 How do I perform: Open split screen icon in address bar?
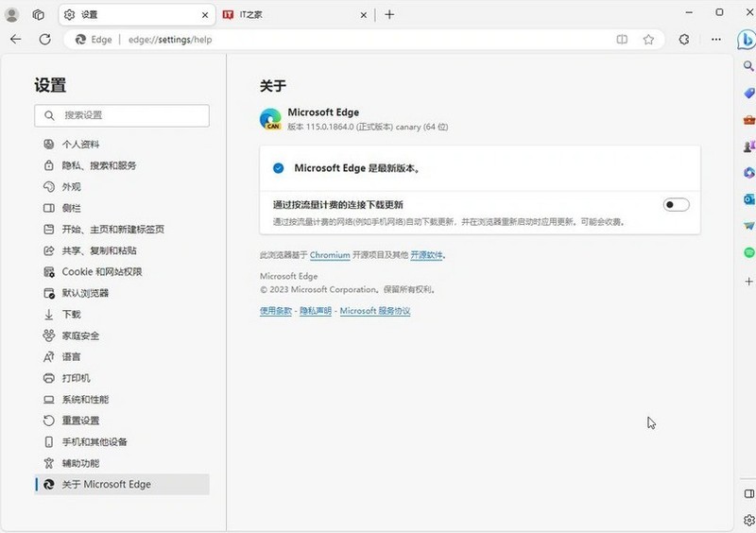(622, 40)
